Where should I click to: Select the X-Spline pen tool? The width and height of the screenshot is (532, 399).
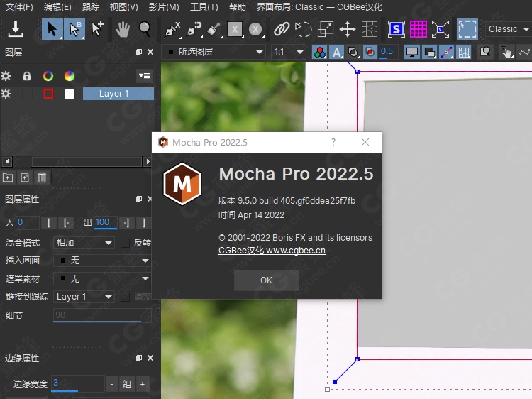coord(172,30)
